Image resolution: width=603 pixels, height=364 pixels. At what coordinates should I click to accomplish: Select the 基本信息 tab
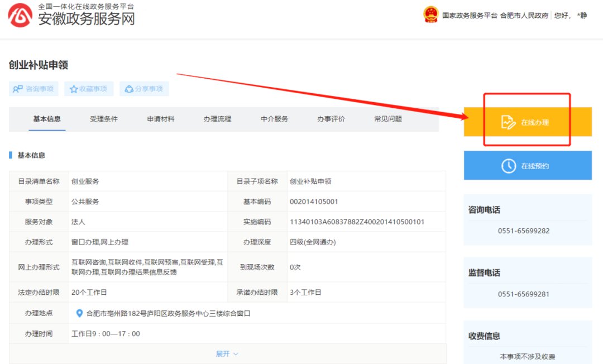tap(47, 119)
